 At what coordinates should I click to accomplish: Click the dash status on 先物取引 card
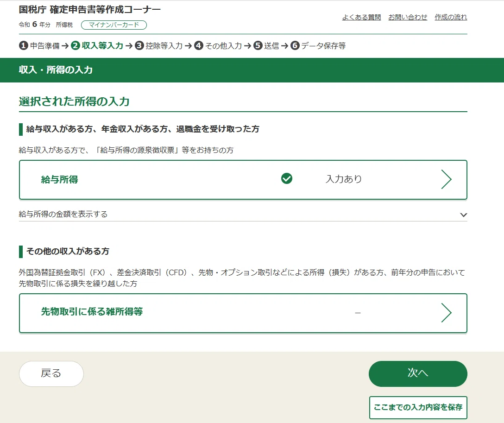358,313
